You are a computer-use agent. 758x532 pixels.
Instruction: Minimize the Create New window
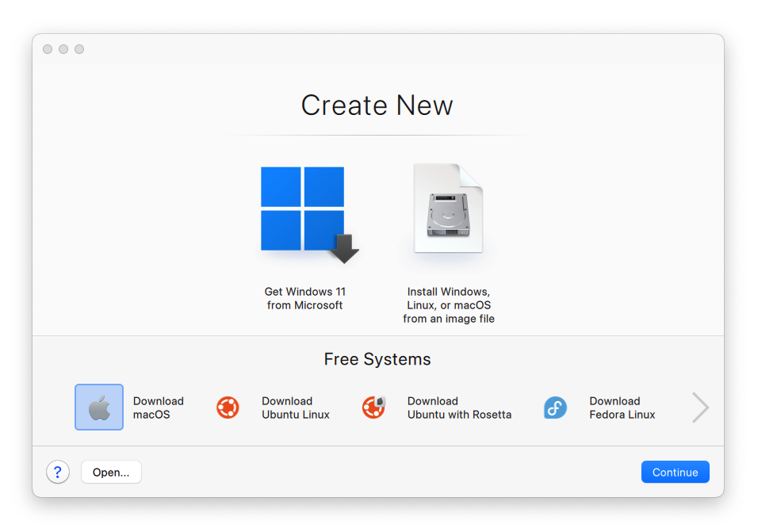tap(63, 49)
